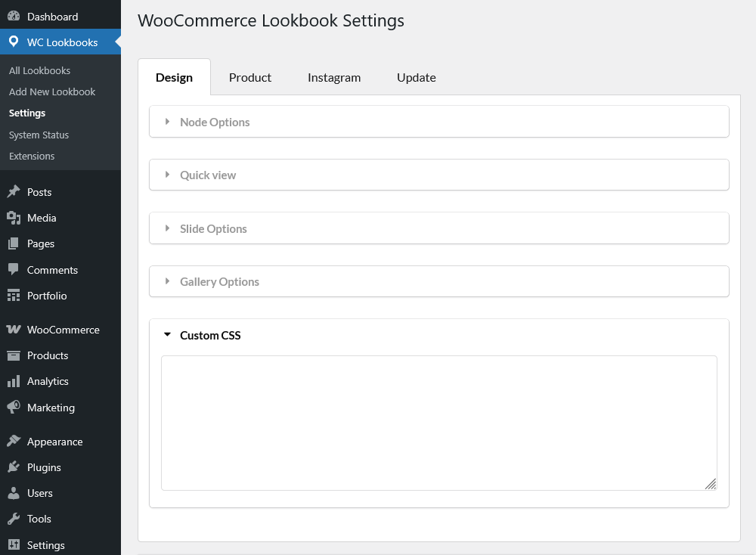The width and height of the screenshot is (756, 555).
Task: Click the Custom CSS section title
Action: click(210, 335)
